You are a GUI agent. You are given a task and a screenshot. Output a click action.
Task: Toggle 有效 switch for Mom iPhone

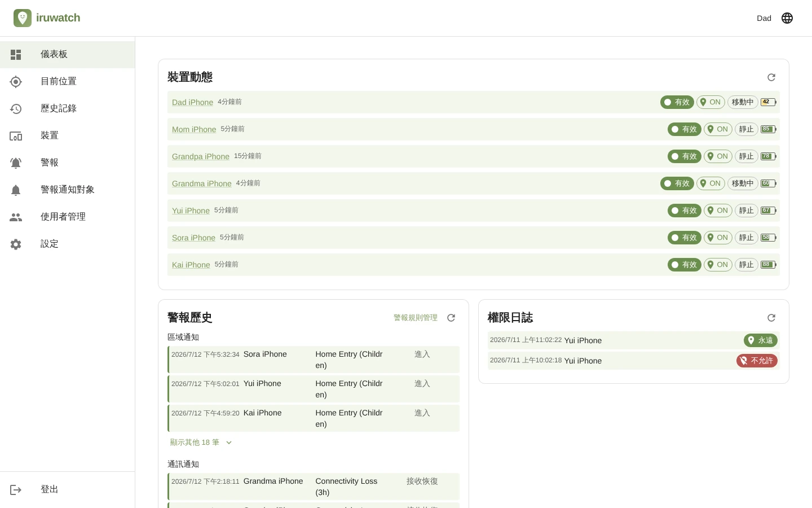tap(685, 129)
